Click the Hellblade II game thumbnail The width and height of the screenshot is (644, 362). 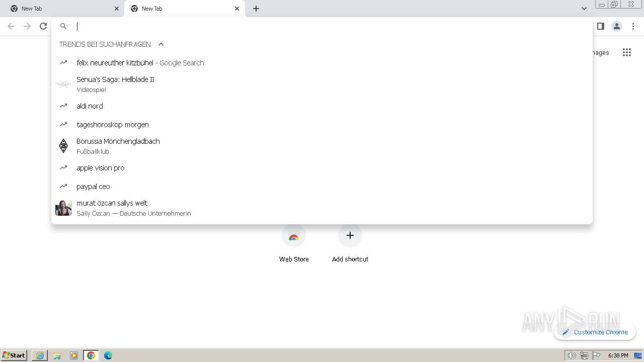coord(63,84)
